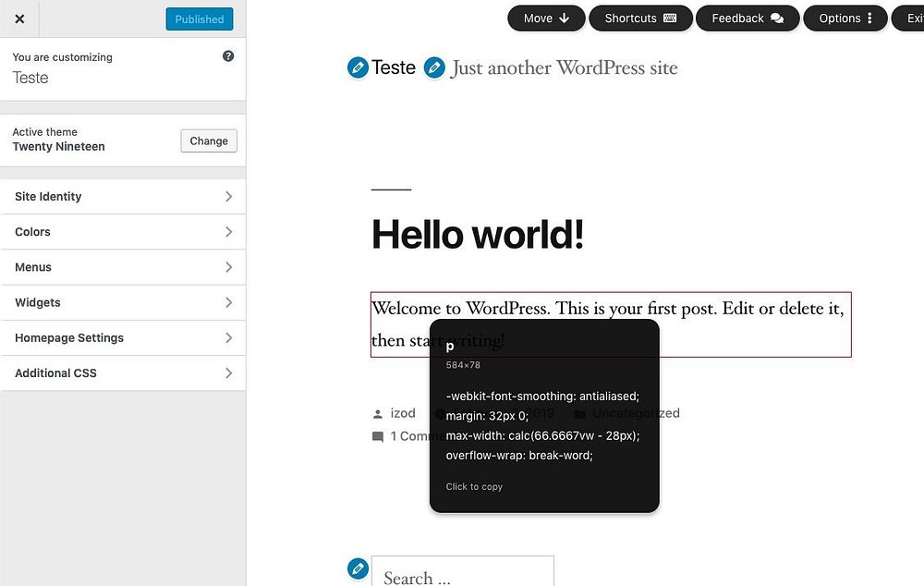The height and width of the screenshot is (586, 924).
Task: Click the '-webkit-font-smoothing: antialiased;' line
Action: (x=542, y=397)
